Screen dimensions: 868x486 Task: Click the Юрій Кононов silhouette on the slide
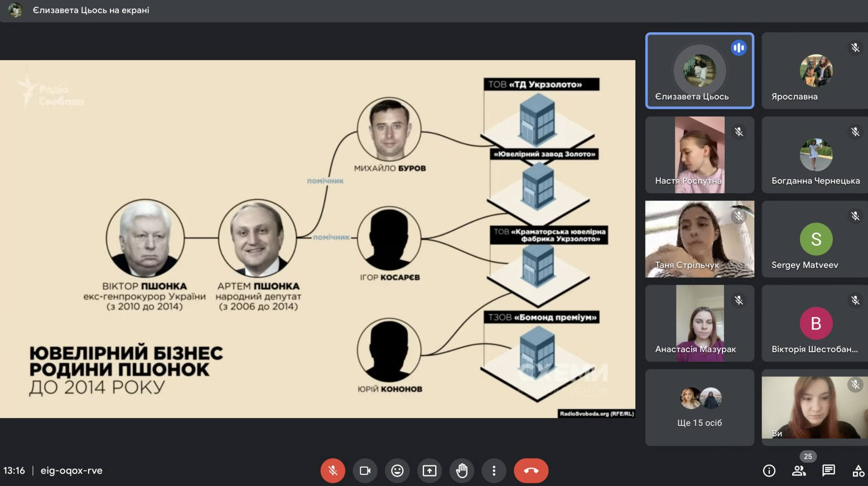(389, 350)
